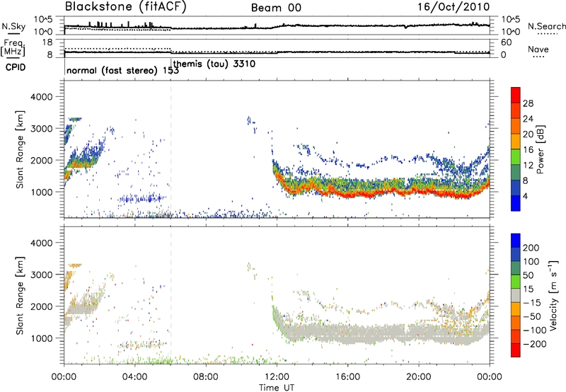Click "Slant Range [km]" label of power panel
The width and height of the screenshot is (566, 392).
point(20,149)
